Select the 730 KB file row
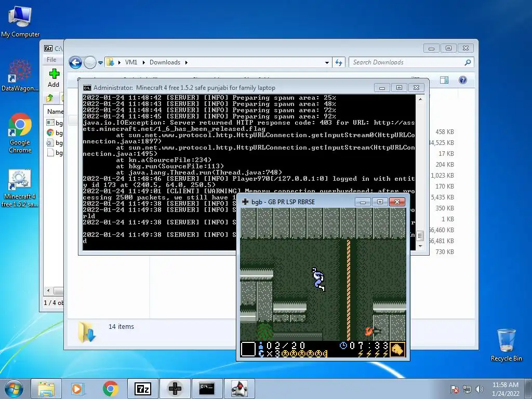This screenshot has height=399, width=532. (x=445, y=252)
